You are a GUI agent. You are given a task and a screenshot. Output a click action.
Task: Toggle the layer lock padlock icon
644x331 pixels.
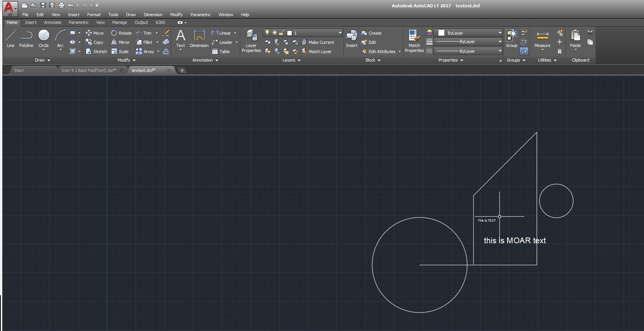point(282,33)
